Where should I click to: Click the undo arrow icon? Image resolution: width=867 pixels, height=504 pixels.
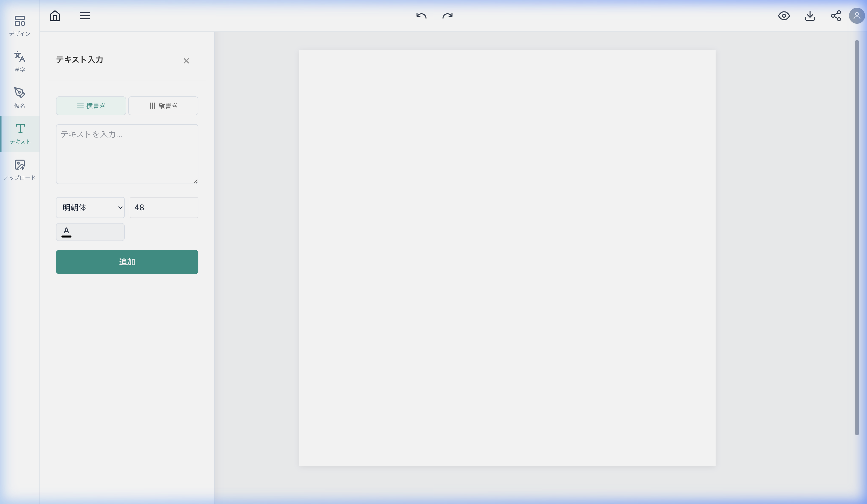coord(421,16)
